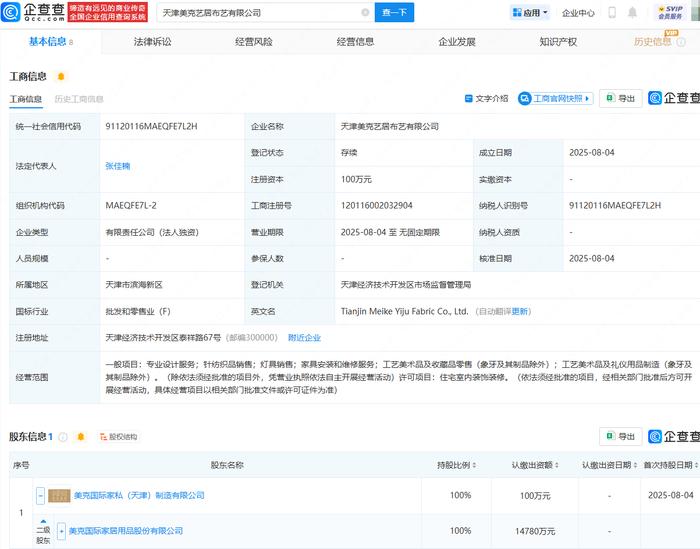Select 注册资本 100万元 value
This screenshot has width=700, height=549.
click(x=356, y=179)
